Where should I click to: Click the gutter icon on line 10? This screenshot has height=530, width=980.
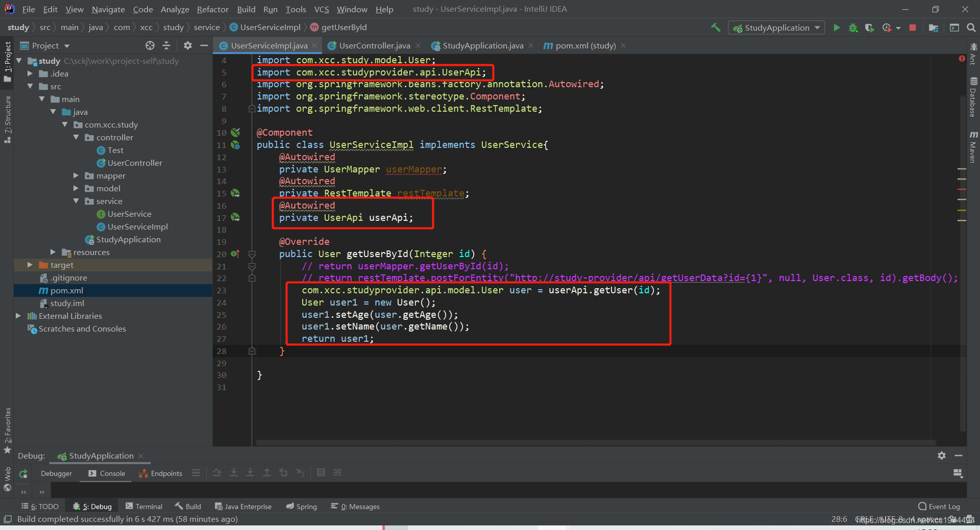tap(235, 133)
